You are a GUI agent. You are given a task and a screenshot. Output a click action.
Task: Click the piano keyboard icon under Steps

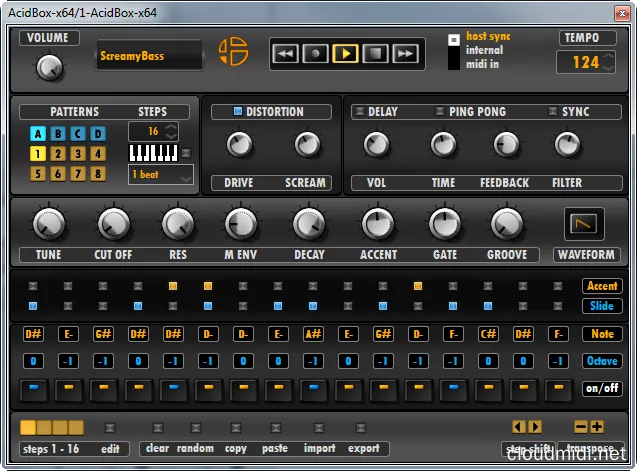153,153
